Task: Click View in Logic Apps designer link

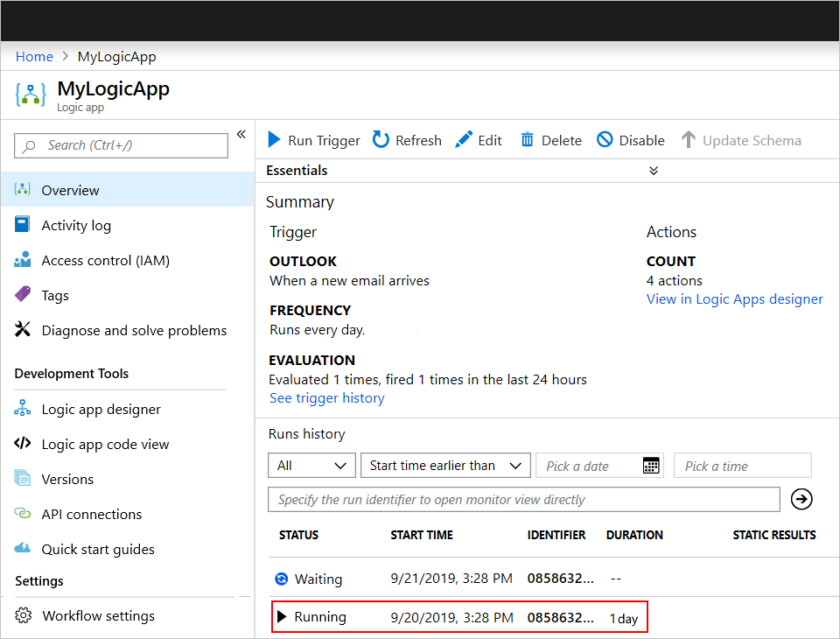Action: (x=734, y=298)
